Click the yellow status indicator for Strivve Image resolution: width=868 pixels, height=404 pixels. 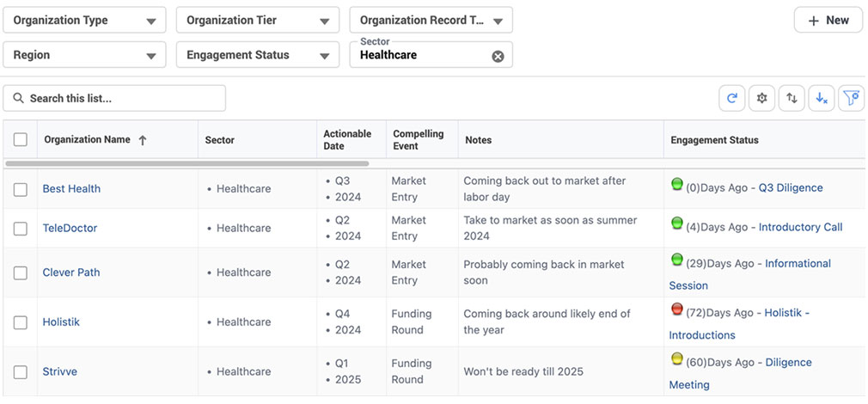point(676,359)
